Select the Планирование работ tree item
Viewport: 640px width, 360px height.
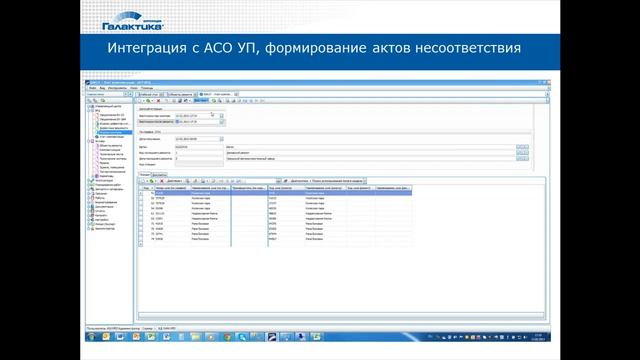click(x=109, y=185)
